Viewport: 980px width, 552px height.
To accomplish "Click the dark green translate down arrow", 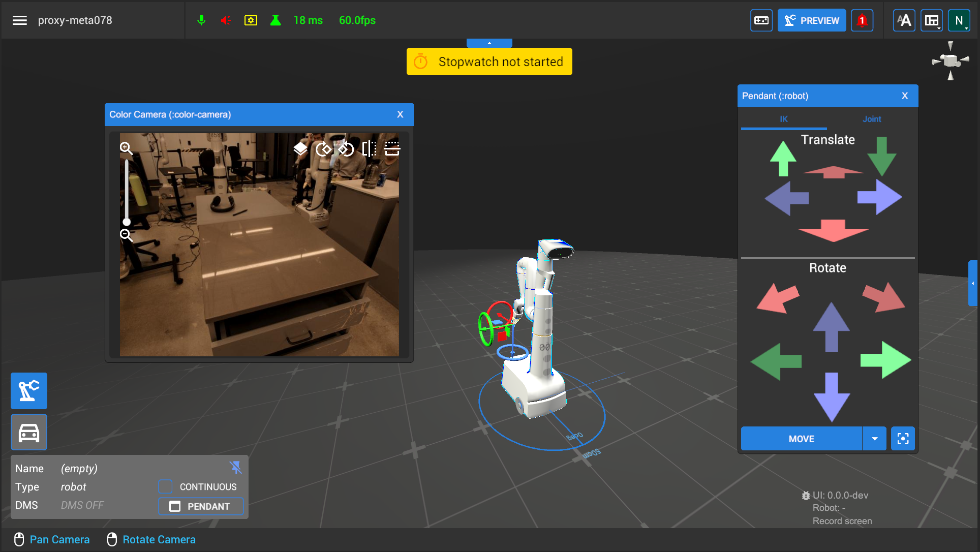I will [x=882, y=156].
